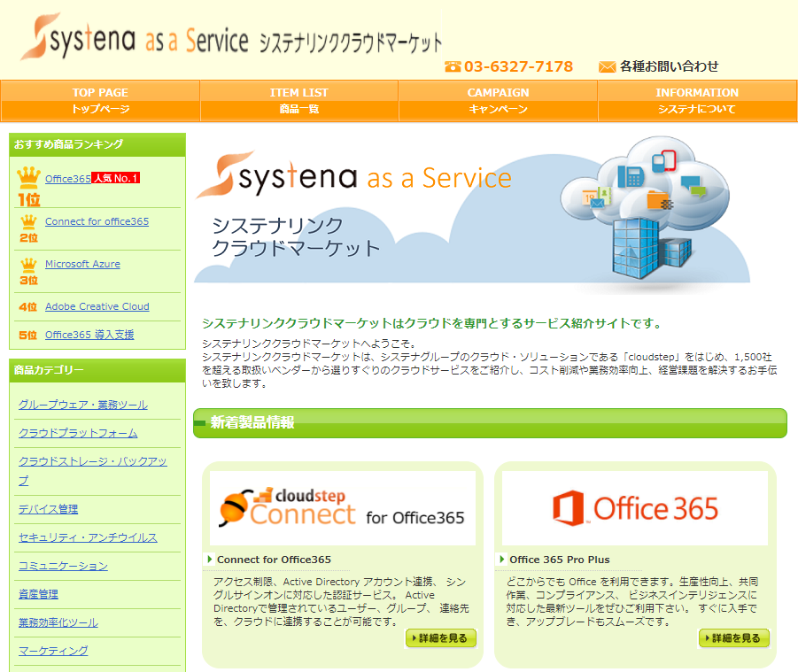This screenshot has height=672, width=798.
Task: Open the ITEM LIST 商品一覧 menu
Action: point(299,101)
